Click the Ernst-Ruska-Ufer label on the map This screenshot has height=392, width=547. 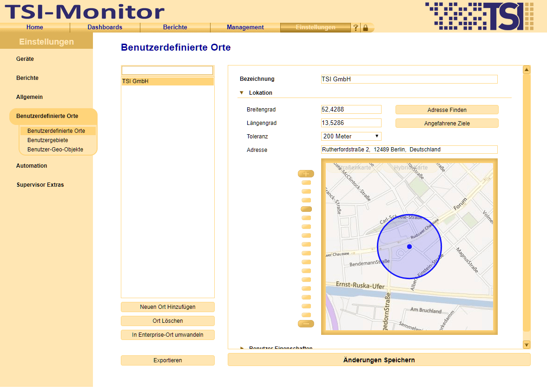point(360,285)
